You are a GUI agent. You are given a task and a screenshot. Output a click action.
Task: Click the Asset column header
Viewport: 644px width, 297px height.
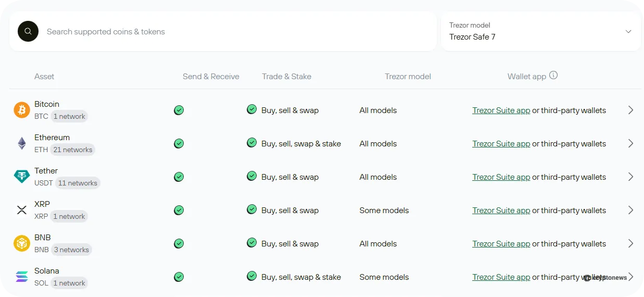pyautogui.click(x=44, y=77)
